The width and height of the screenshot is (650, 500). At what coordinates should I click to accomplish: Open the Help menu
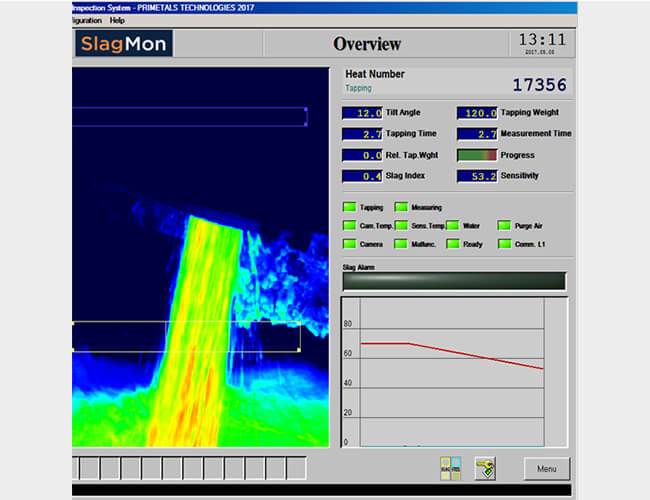[x=117, y=20]
